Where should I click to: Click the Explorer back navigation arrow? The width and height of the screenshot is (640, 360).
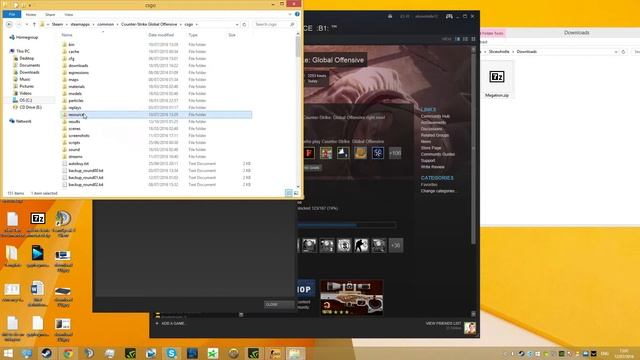coord(9,24)
